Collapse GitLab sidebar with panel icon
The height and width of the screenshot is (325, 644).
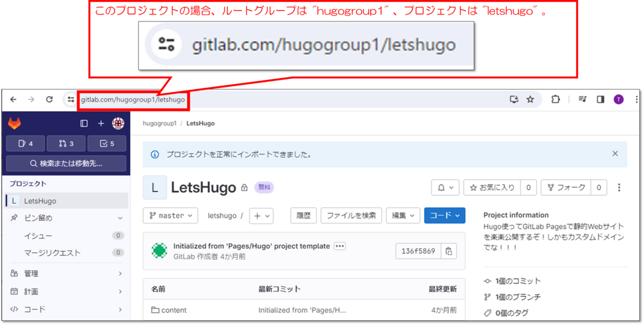pos(84,124)
